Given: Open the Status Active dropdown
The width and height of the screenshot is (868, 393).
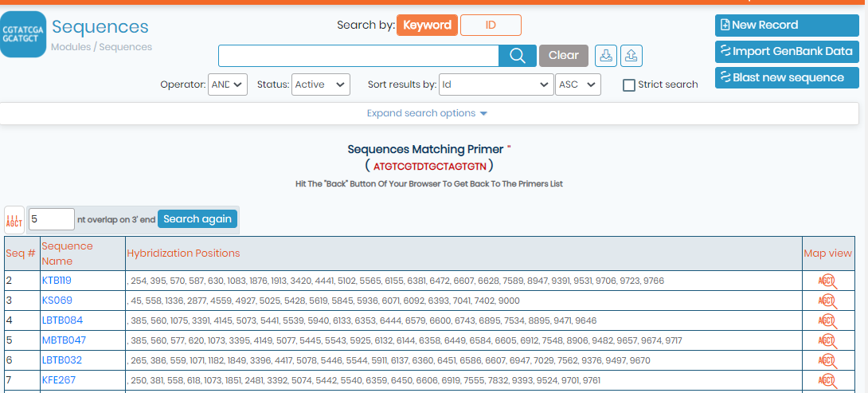Looking at the screenshot, I should (x=321, y=84).
